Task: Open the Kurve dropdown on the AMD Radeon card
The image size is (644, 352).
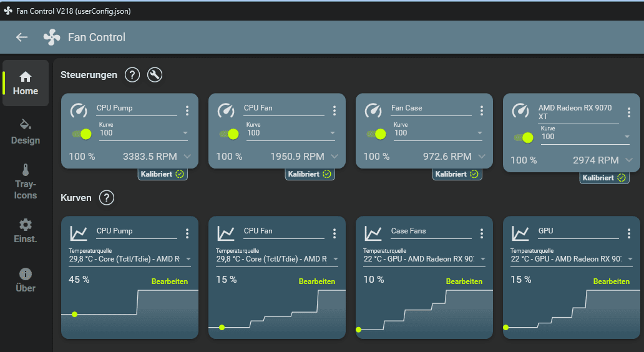Action: 585,136
